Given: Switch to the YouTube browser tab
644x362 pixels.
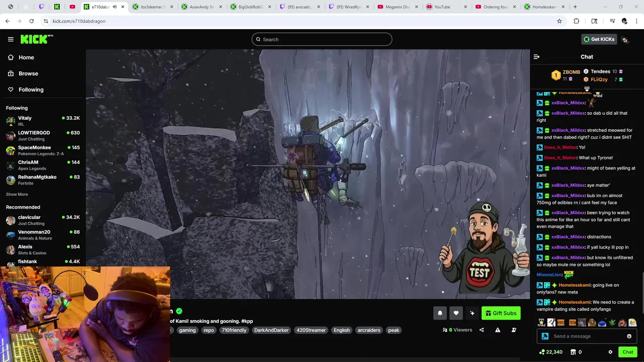Looking at the screenshot, I should (447, 7).
